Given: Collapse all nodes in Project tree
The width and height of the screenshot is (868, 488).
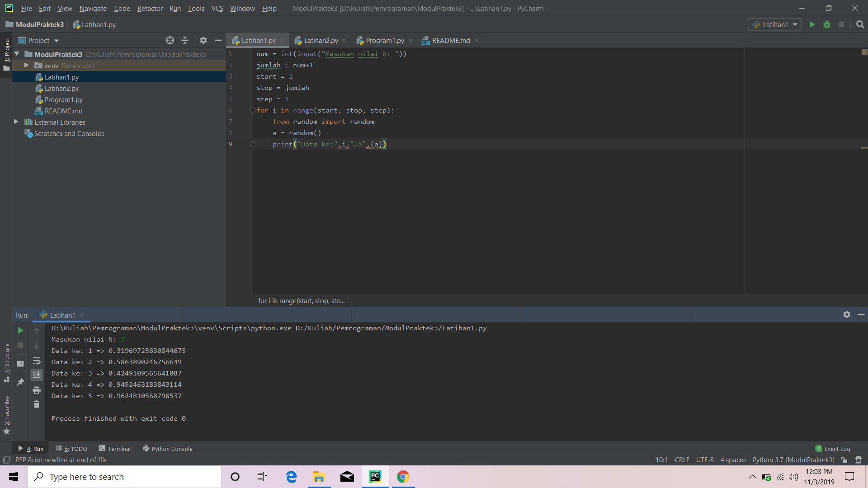Looking at the screenshot, I should point(185,40).
